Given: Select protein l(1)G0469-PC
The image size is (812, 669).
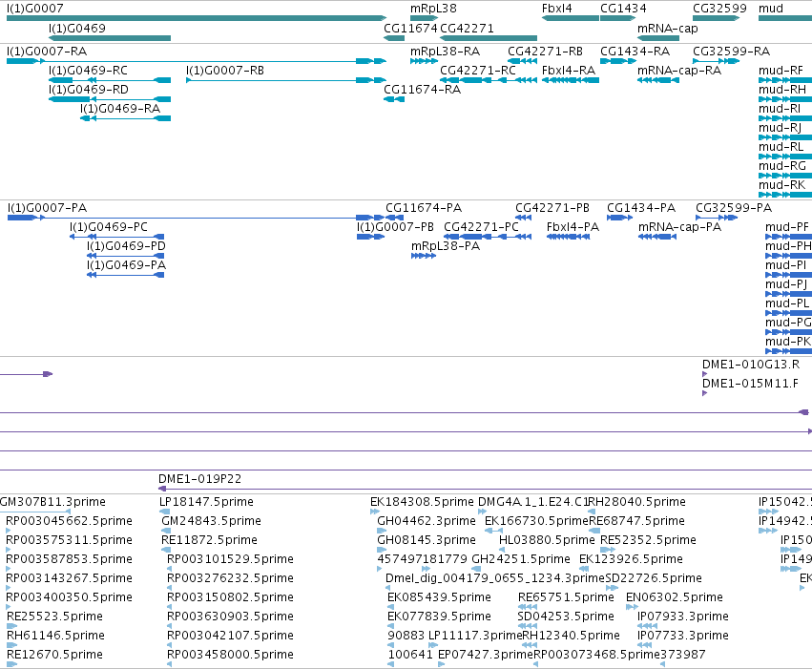Looking at the screenshot, I should tap(117, 237).
